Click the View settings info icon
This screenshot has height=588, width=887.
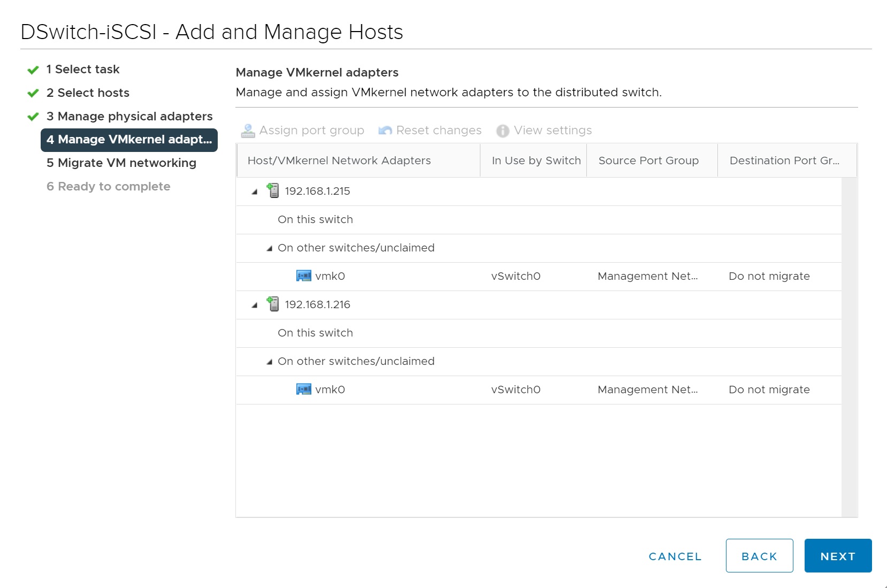[502, 131]
